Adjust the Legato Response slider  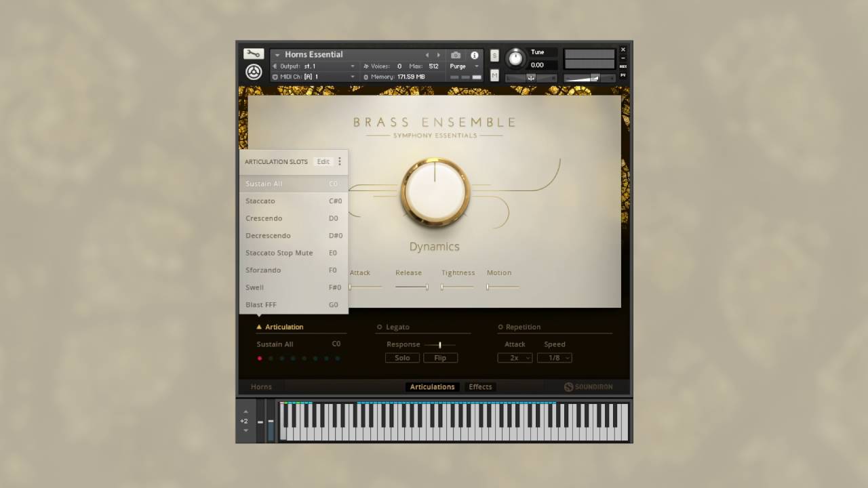point(439,345)
